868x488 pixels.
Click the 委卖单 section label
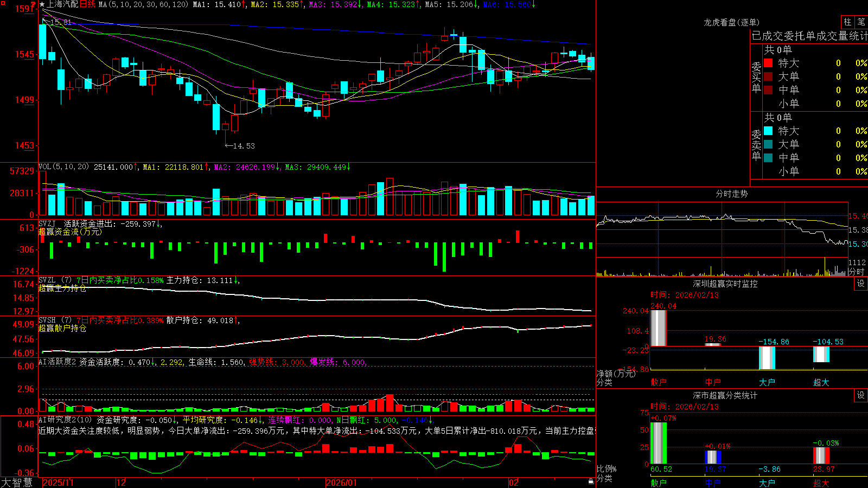[x=756, y=145]
